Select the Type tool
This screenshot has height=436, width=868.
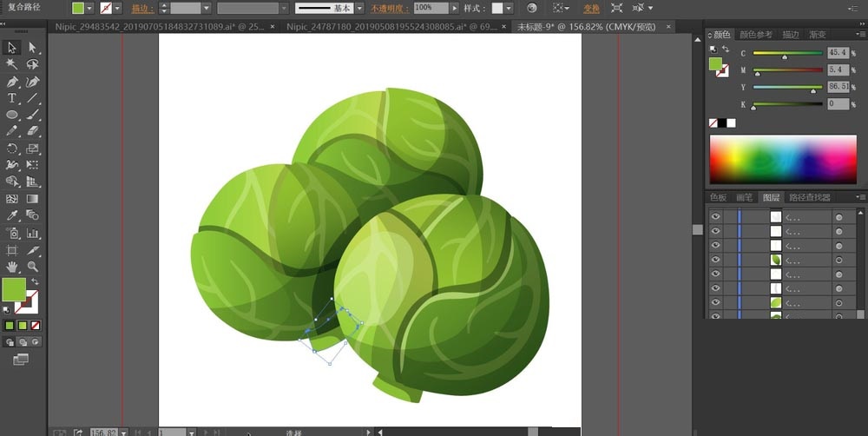pos(12,98)
